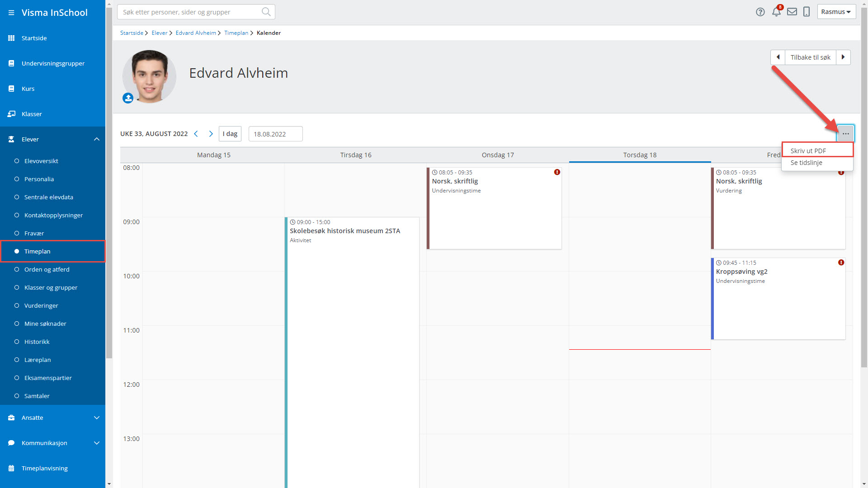The image size is (868, 488).
Task: Click alert icon on Kroppsøving vg2 event
Action: click(841, 263)
